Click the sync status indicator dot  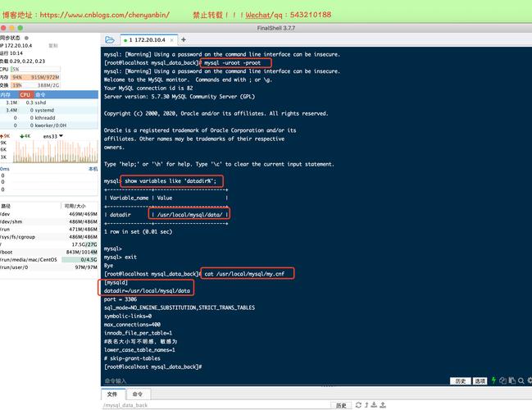tap(26, 38)
